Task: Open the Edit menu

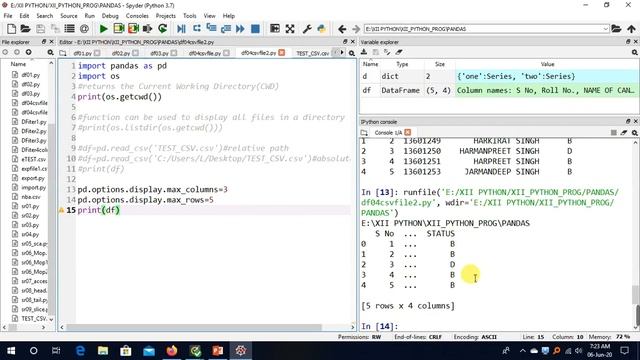Action: coord(24,16)
